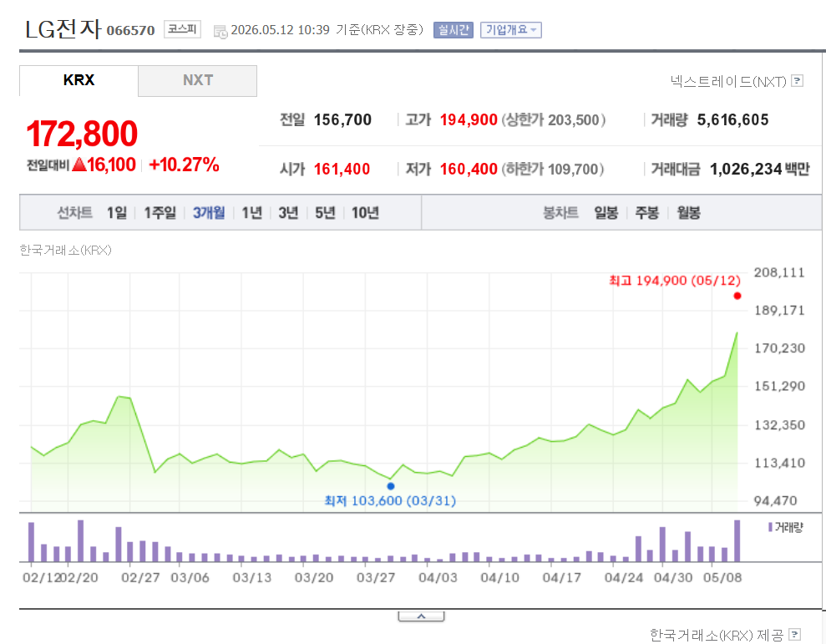Screen dimensions: 826x644
Task: Click the 시가 161,400 value
Action: pos(342,170)
